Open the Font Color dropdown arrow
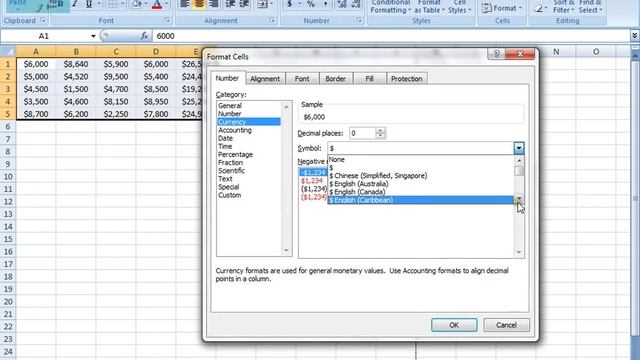 pos(166,4)
